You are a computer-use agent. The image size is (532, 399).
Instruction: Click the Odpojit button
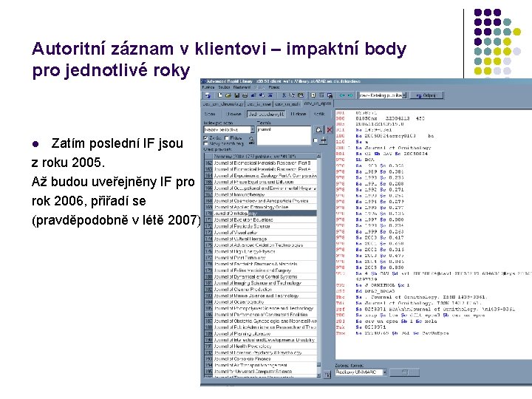[426, 95]
